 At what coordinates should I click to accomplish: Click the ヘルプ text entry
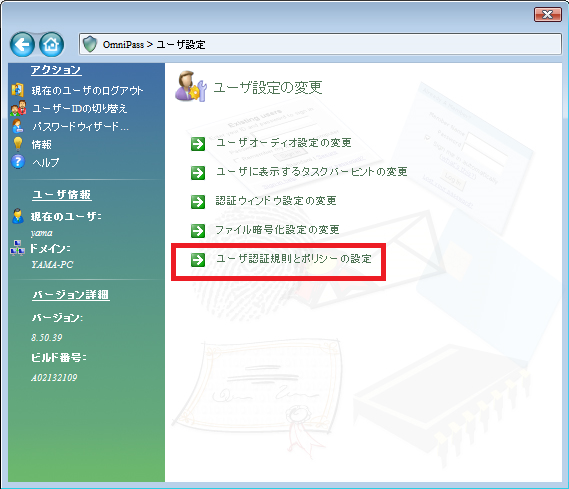(45, 162)
